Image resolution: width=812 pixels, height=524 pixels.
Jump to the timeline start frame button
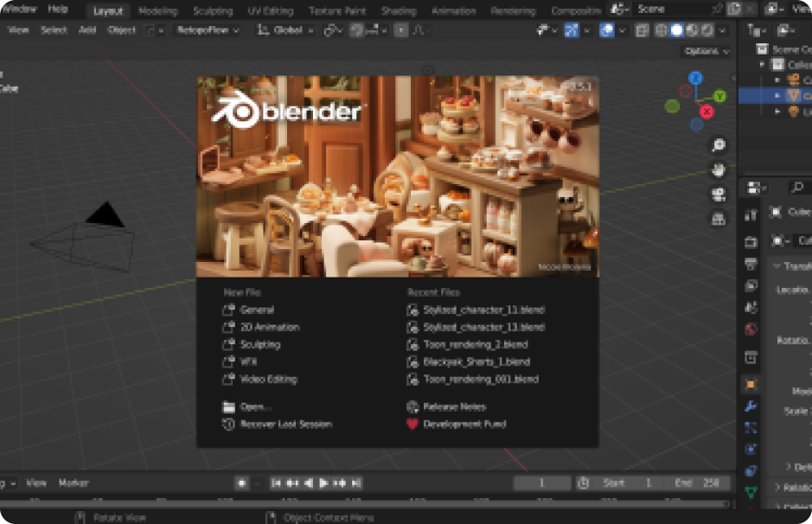(276, 483)
